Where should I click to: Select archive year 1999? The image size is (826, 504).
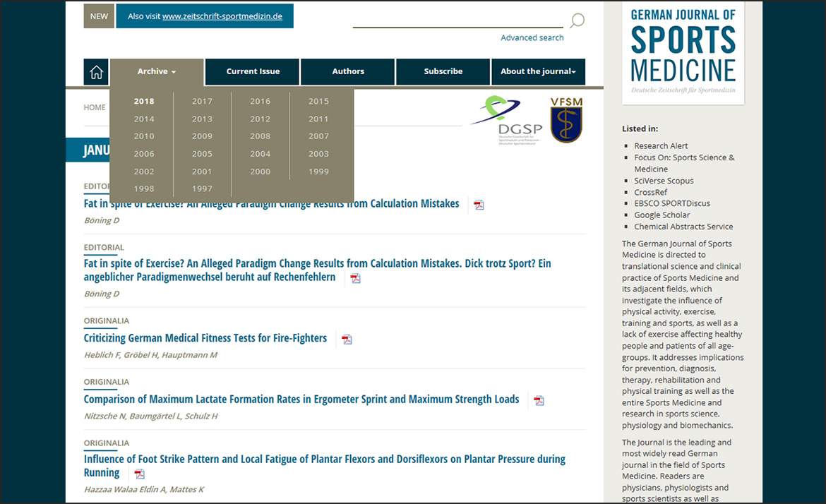click(x=318, y=172)
